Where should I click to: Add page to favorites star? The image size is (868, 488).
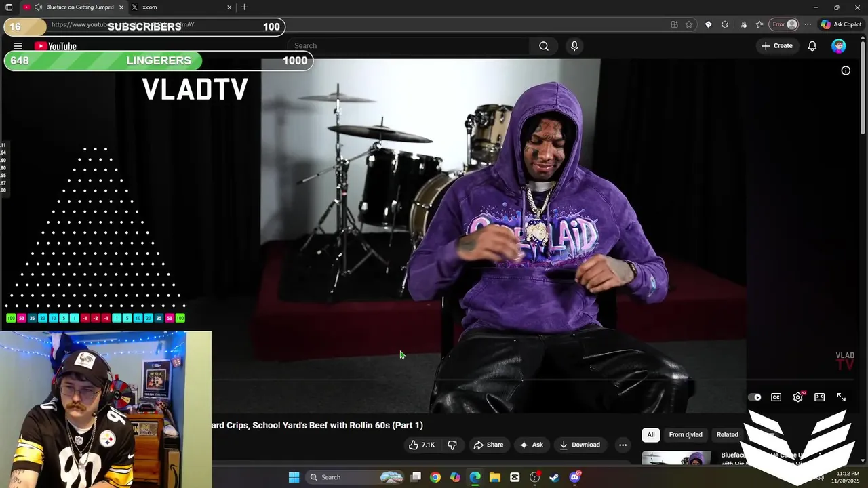(x=689, y=24)
